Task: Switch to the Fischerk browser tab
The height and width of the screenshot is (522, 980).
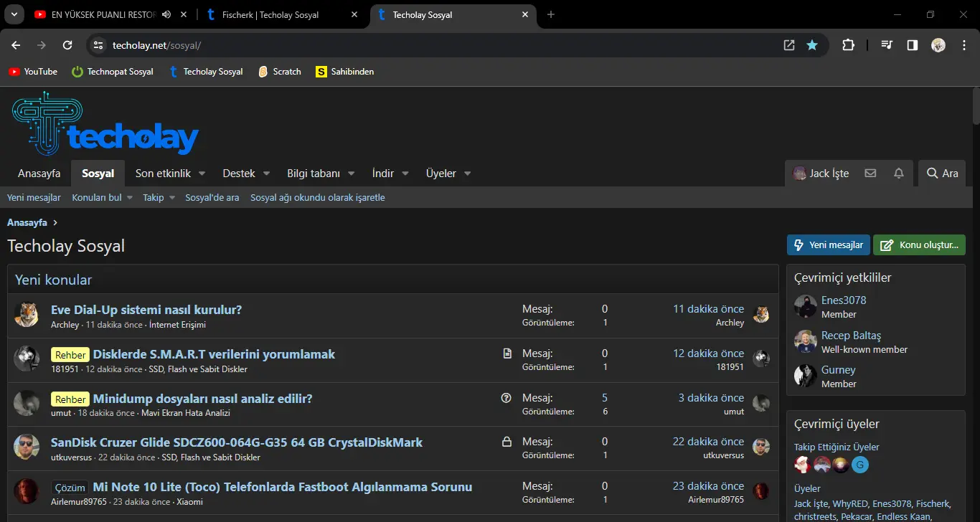Action: pyautogui.click(x=283, y=14)
